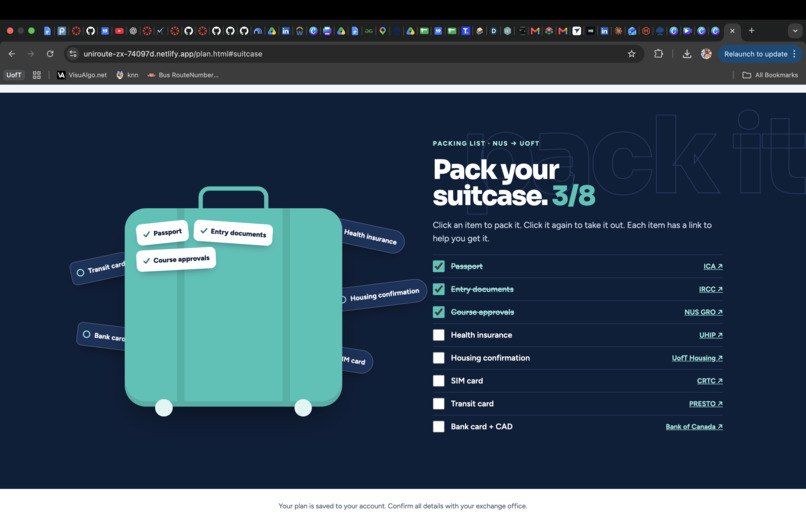Uncheck the Course approvals checkbox
The width and height of the screenshot is (806, 523).
point(438,312)
